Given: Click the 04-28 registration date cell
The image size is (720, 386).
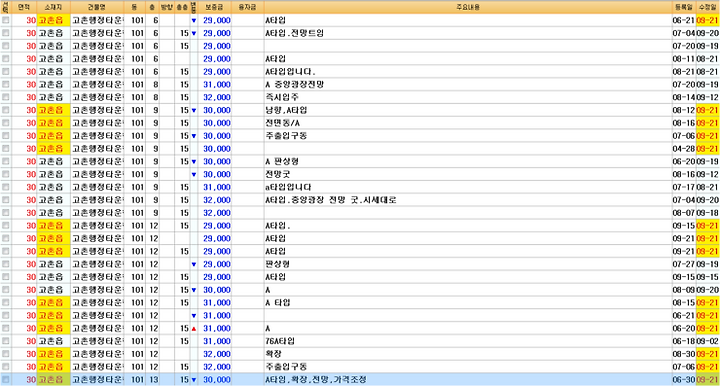Looking at the screenshot, I should click(x=684, y=149).
